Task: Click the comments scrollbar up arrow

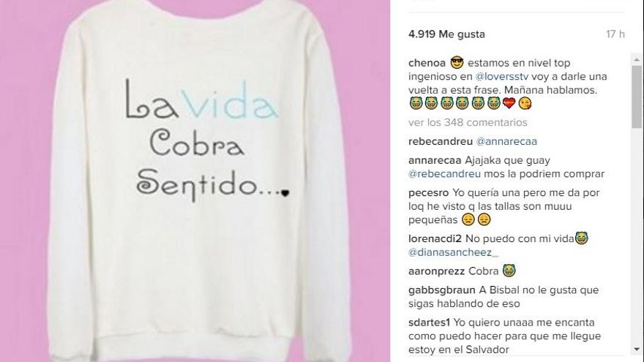Action: [637, 59]
